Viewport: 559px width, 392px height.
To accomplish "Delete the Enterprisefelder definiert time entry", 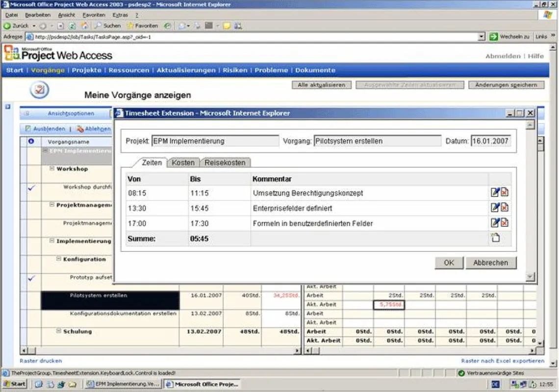I will pos(505,208).
